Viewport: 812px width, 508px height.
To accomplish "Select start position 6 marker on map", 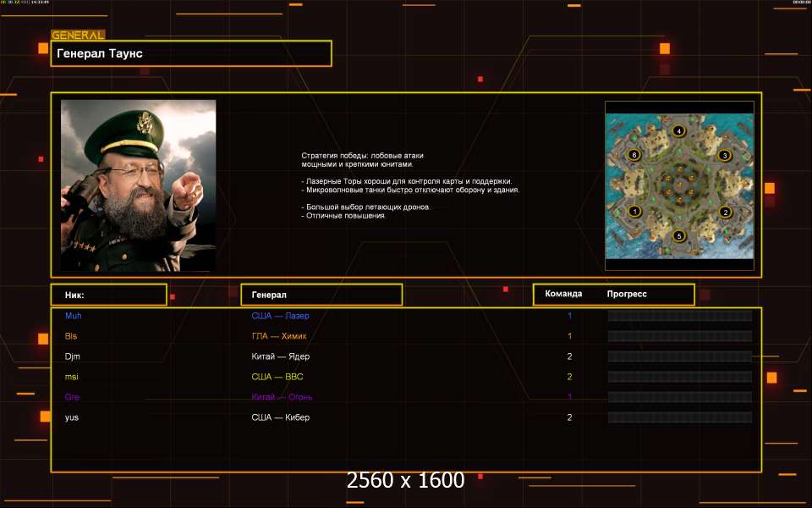I will [x=634, y=156].
